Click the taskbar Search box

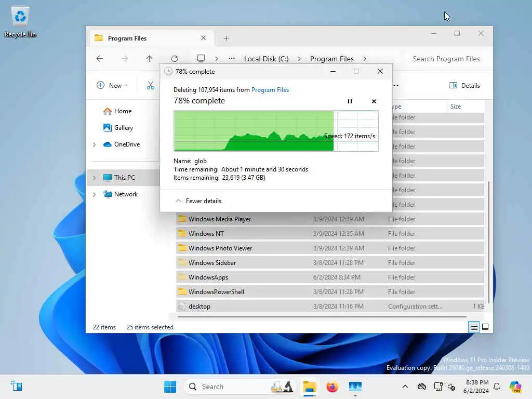click(240, 387)
